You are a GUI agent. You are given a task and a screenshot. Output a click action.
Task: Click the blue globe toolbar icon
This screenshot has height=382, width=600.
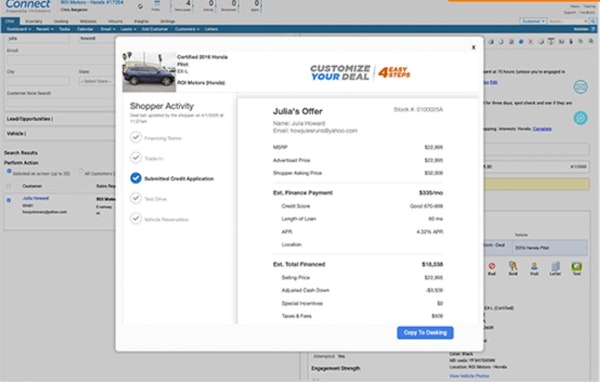click(521, 42)
